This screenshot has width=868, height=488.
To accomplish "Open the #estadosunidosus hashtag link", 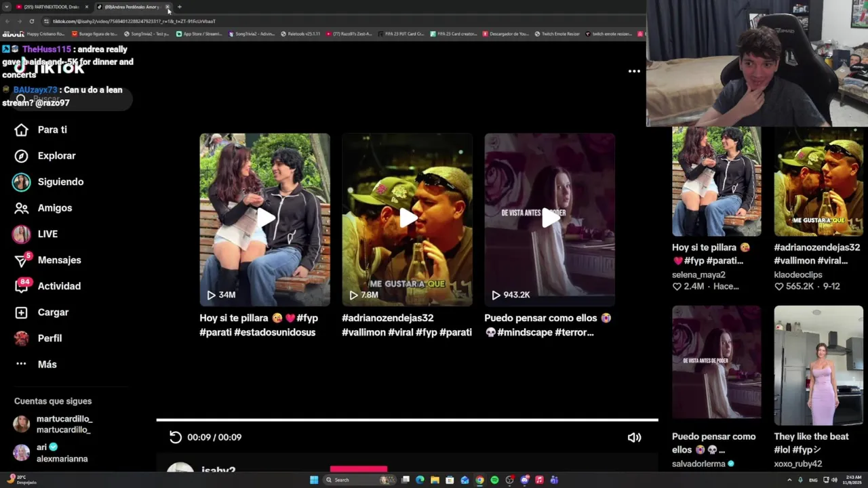I will point(275,332).
